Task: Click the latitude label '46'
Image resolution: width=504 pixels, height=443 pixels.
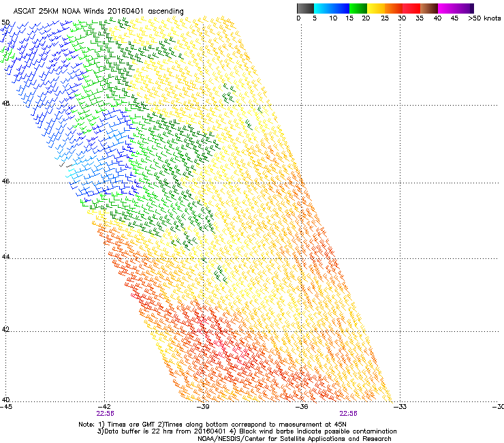Action: (5, 181)
